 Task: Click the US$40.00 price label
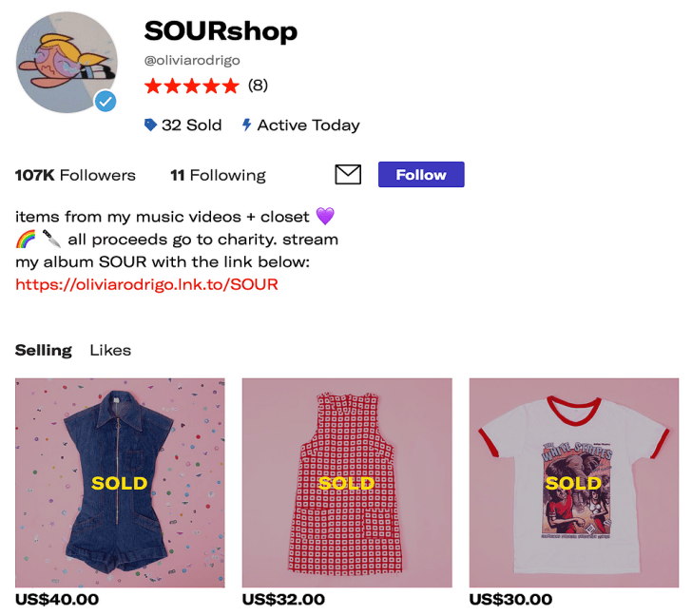click(57, 600)
